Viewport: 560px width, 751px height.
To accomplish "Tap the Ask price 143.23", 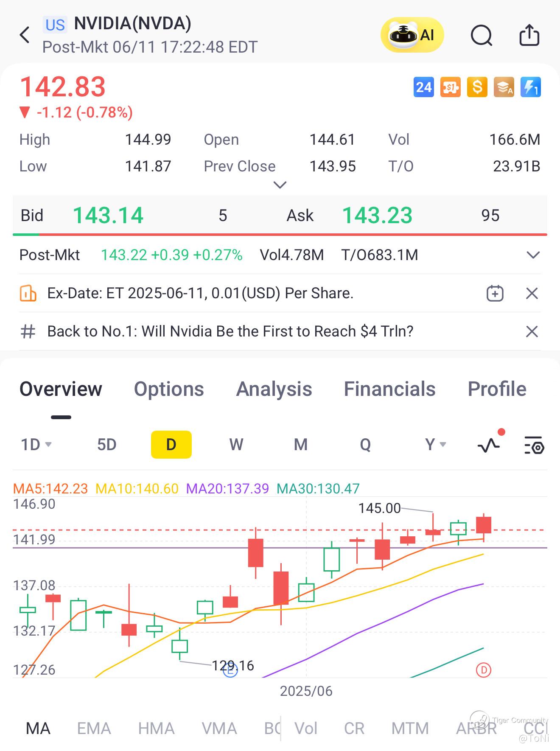I will click(377, 215).
